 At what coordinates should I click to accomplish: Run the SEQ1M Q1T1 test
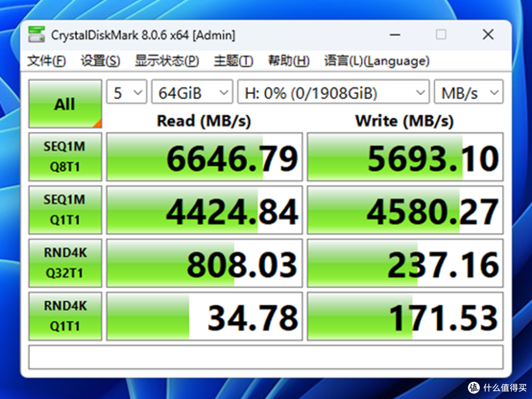coord(65,210)
